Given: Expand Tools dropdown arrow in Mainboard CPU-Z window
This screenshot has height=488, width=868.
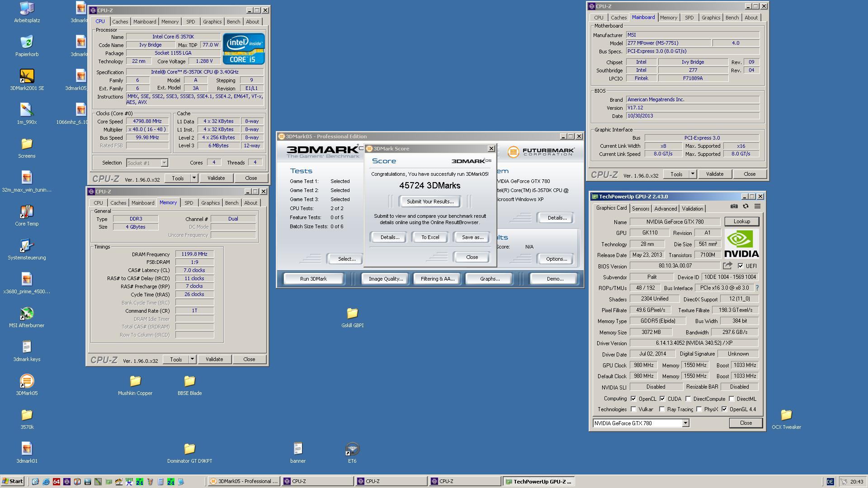Looking at the screenshot, I should [693, 174].
